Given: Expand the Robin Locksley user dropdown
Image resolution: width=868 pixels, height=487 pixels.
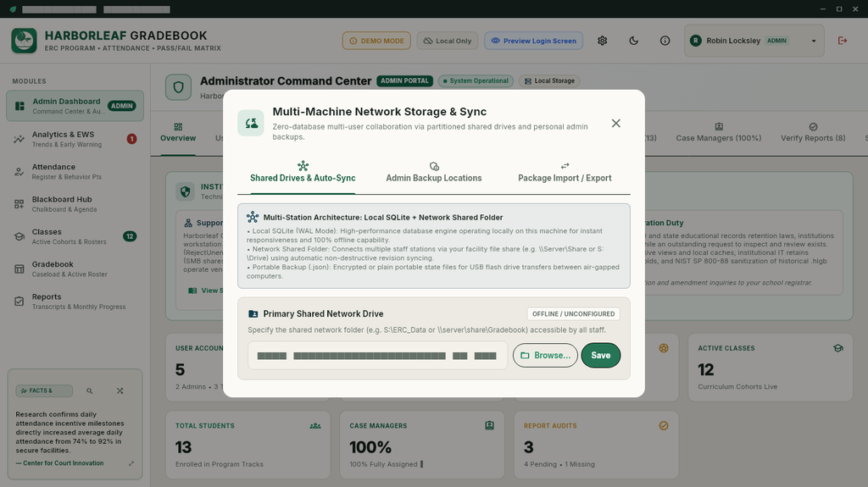Looking at the screenshot, I should [x=754, y=41].
